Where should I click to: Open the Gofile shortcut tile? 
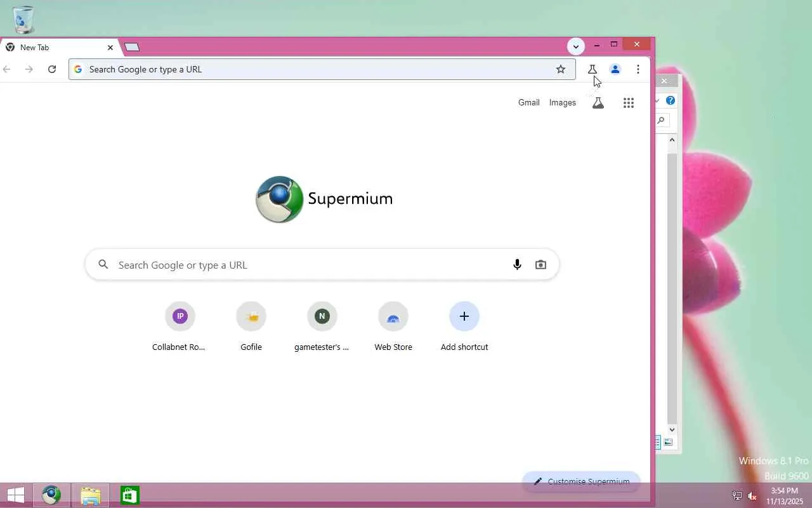(251, 327)
